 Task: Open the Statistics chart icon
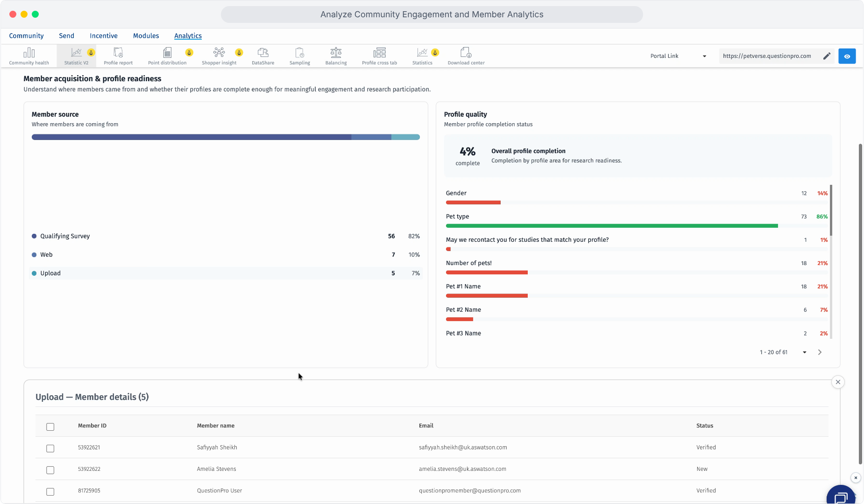coord(422,56)
